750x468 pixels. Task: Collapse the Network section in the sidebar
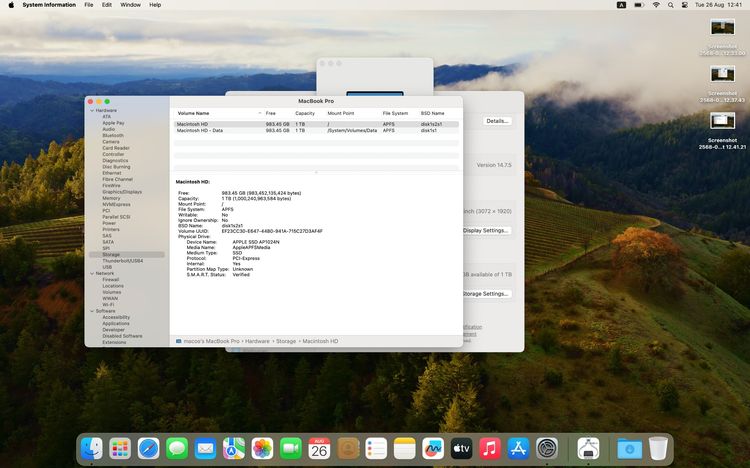(x=92, y=273)
